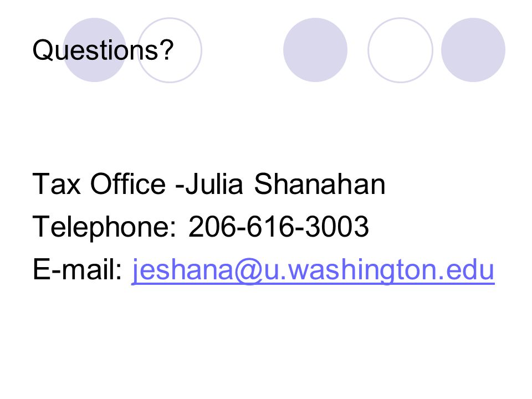Screen dimensions: 532x399
Task: Select the name Julia Shanahan
Action: pyautogui.click(x=285, y=184)
